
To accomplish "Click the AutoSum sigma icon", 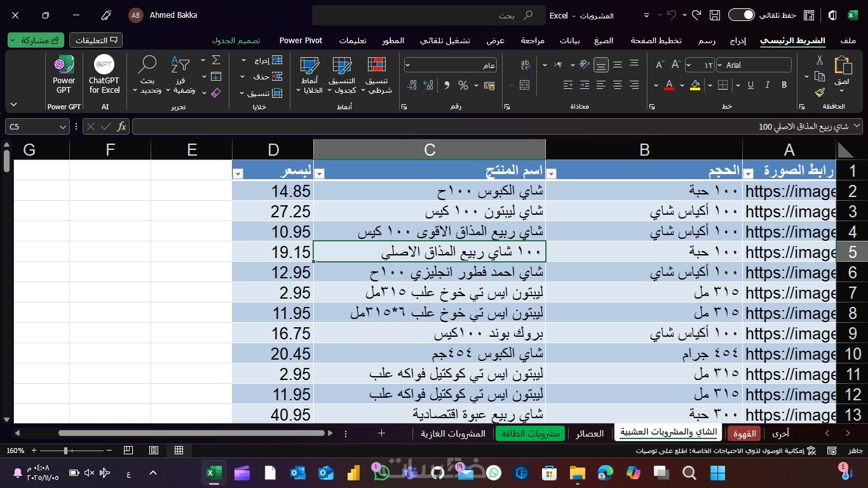I will [x=216, y=60].
